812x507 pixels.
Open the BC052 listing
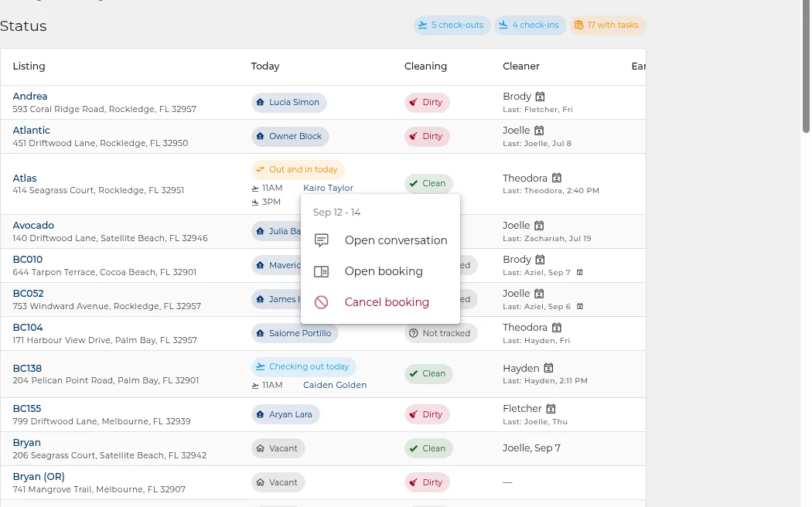coord(29,294)
